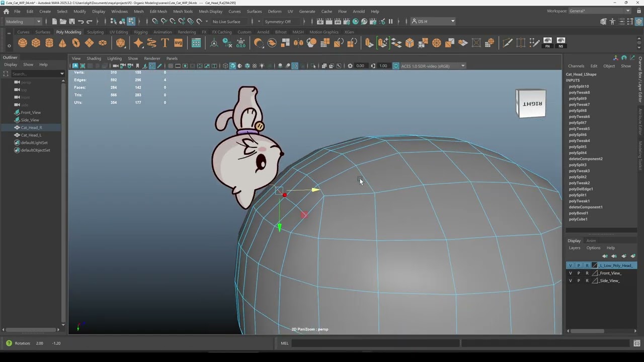Click the viewport gamma value field 1.00

coord(383,66)
